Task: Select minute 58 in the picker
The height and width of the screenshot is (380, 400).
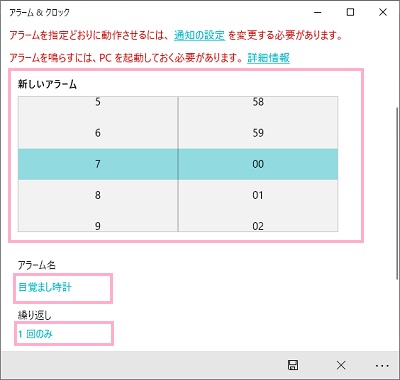Action: click(258, 102)
